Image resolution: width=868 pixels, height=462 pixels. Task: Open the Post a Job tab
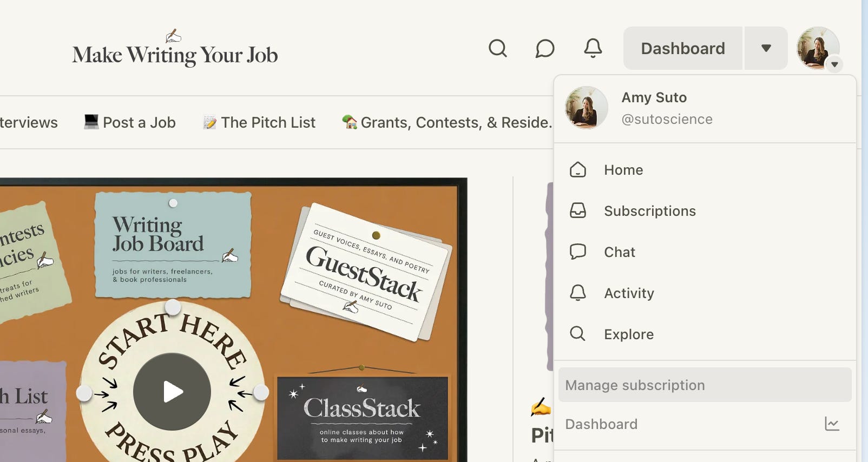[x=130, y=122]
